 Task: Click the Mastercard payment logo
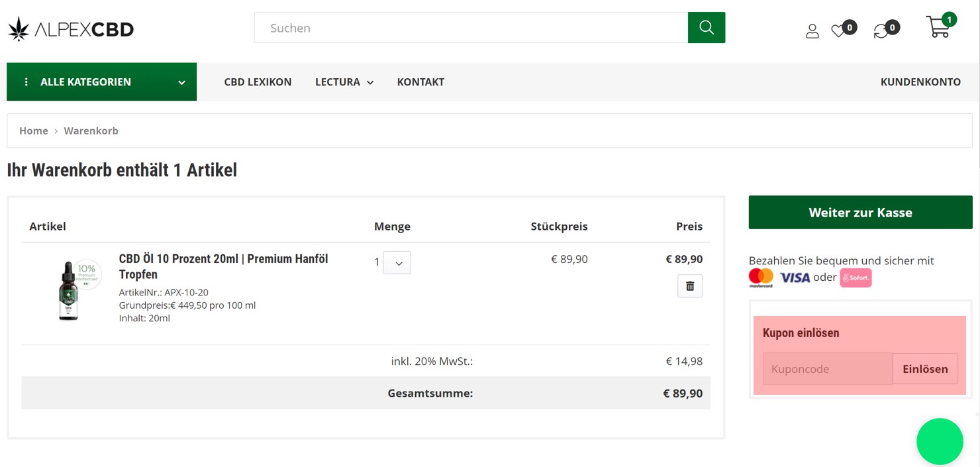[761, 278]
